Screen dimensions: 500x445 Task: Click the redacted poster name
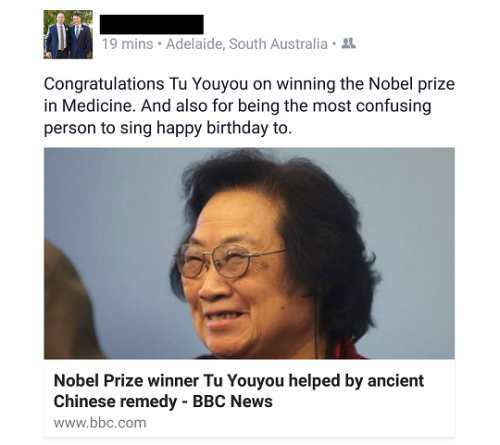tap(152, 24)
